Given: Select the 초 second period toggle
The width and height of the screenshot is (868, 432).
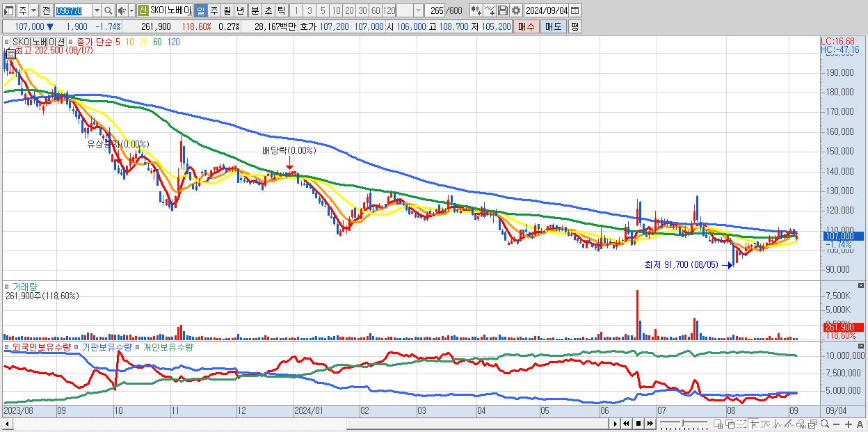Looking at the screenshot, I should coord(268,10).
